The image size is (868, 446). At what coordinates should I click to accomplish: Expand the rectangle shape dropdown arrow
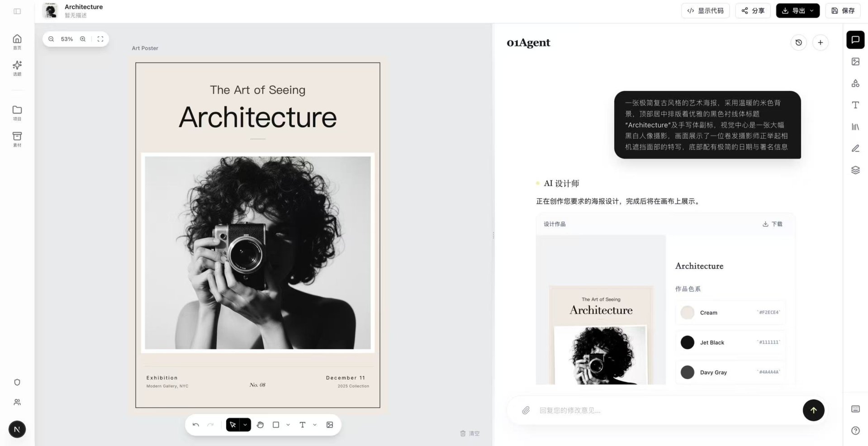[288, 425]
